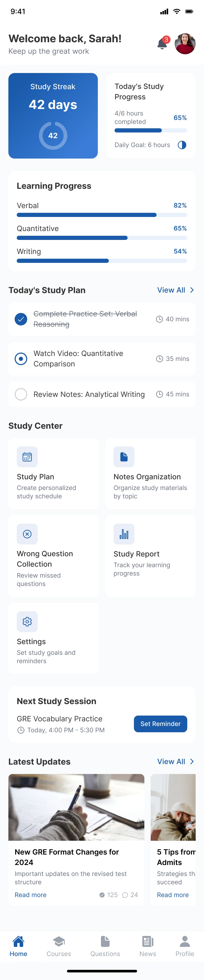The height and width of the screenshot is (980, 204).
Task: Open the Study Plan calendar icon
Action: (x=27, y=457)
